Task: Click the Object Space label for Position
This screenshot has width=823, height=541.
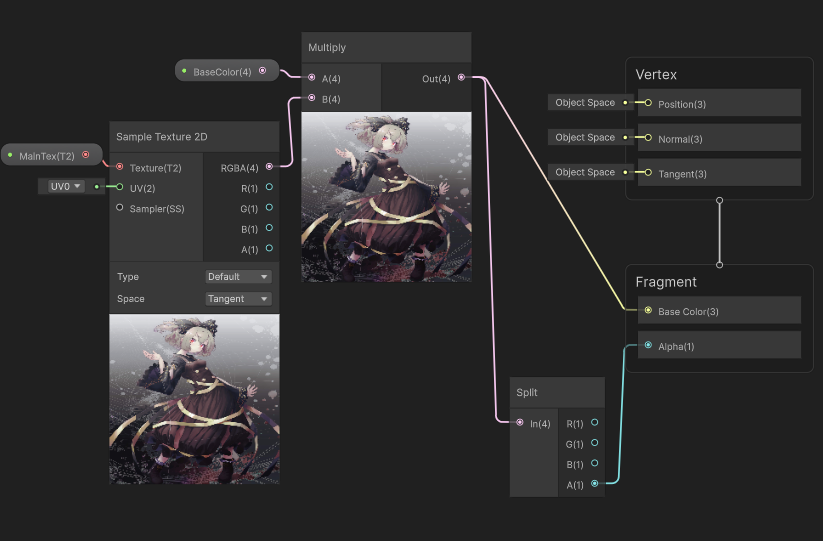Action: (585, 103)
